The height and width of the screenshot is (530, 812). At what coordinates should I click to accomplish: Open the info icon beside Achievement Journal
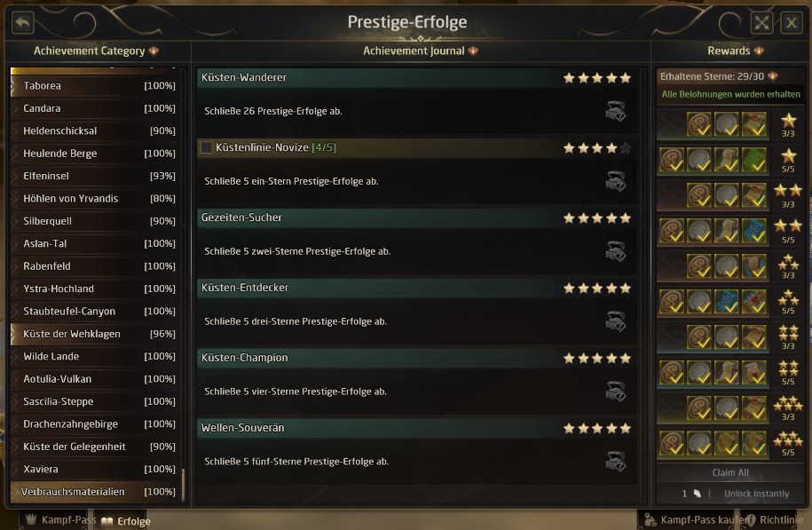(473, 51)
